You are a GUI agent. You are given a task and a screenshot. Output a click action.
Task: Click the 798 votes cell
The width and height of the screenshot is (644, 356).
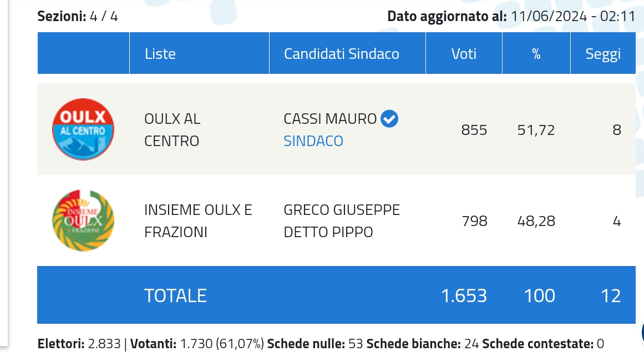tap(474, 221)
